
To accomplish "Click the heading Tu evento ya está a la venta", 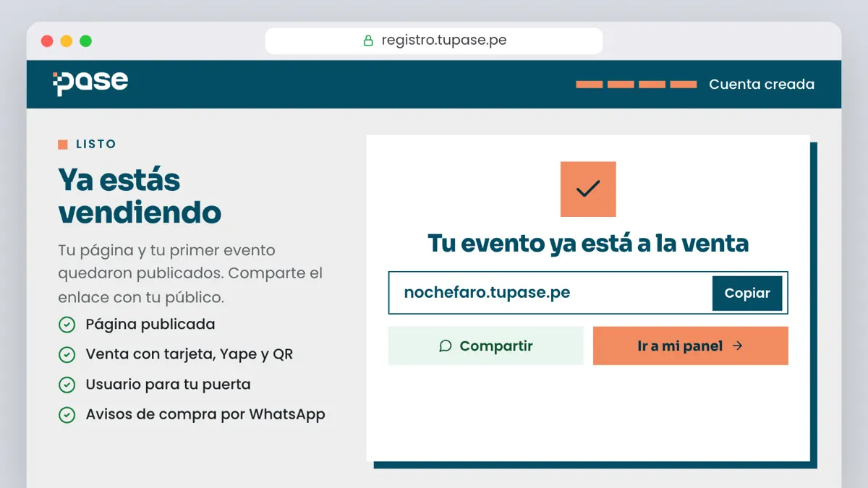I will (588, 243).
